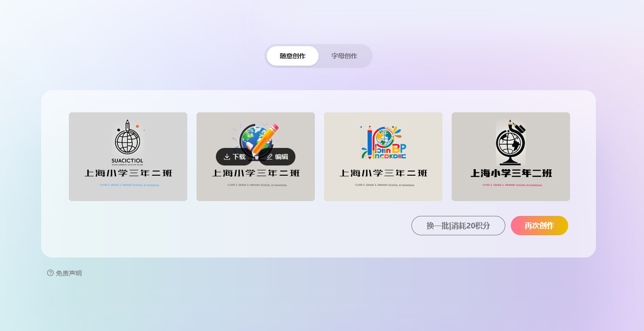
Task: Click the 编辑 edit button
Action: [277, 157]
